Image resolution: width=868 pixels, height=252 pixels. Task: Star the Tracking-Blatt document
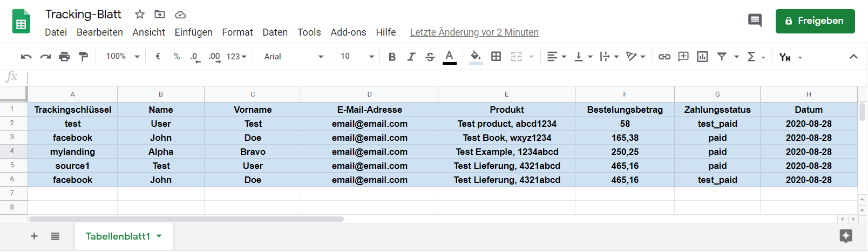click(x=140, y=15)
